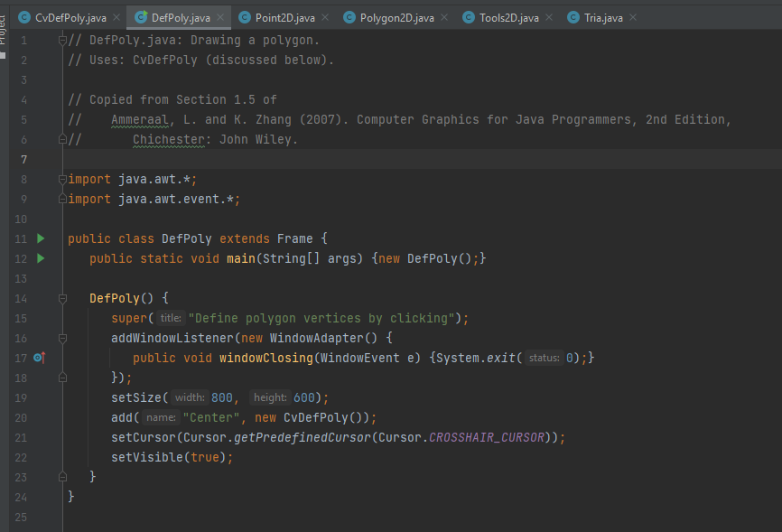Click the number 600 in setSize
782x532 pixels.
(303, 397)
